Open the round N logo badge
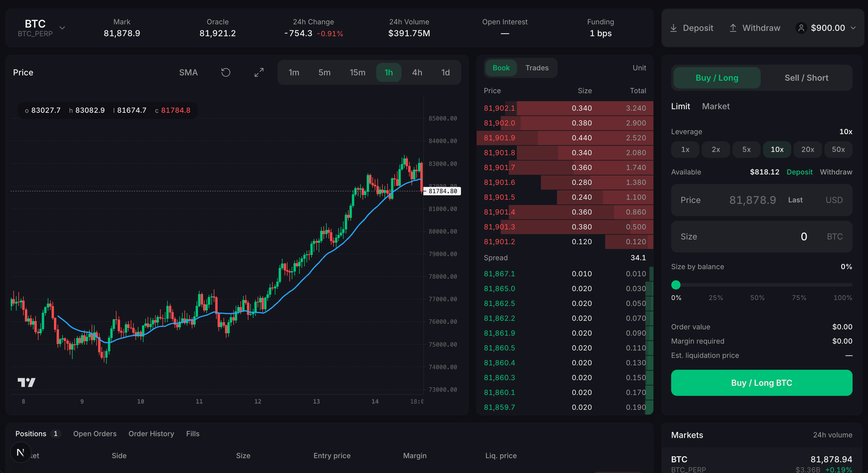The image size is (868, 473). [x=20, y=452]
